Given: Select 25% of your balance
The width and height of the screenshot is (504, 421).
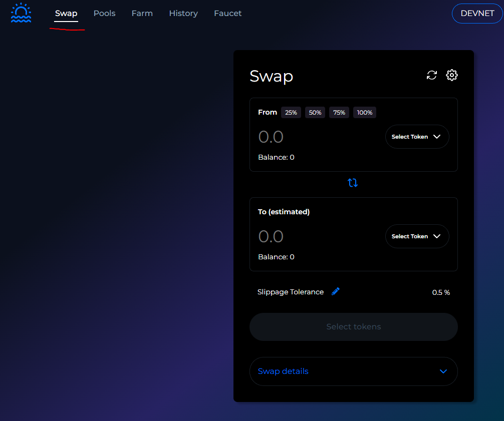Looking at the screenshot, I should click(291, 112).
